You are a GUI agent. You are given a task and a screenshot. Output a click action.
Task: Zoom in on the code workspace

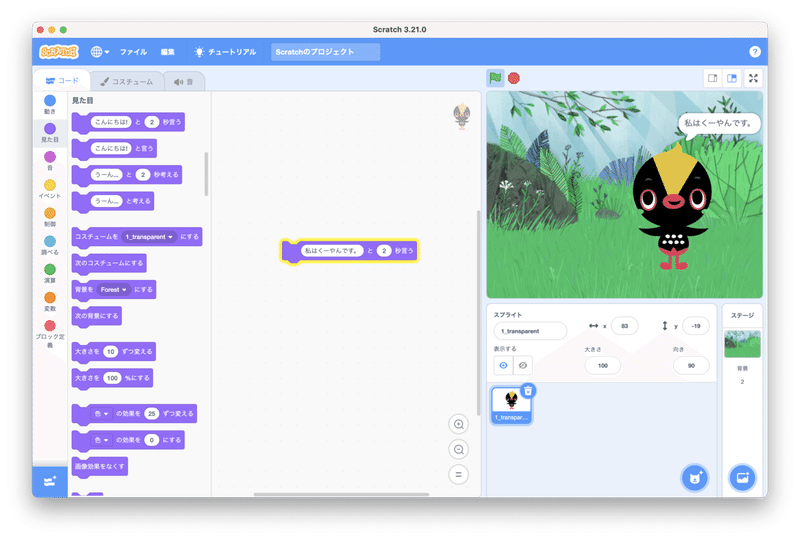click(x=459, y=424)
